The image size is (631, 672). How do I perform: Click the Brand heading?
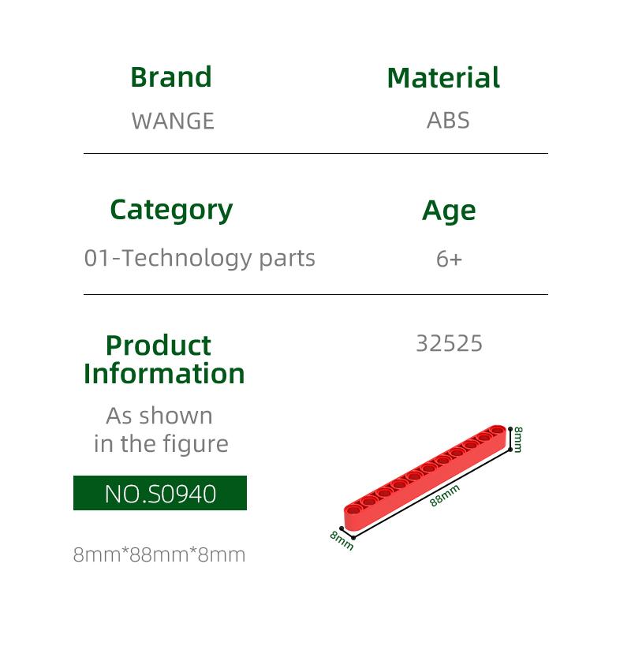tap(171, 77)
